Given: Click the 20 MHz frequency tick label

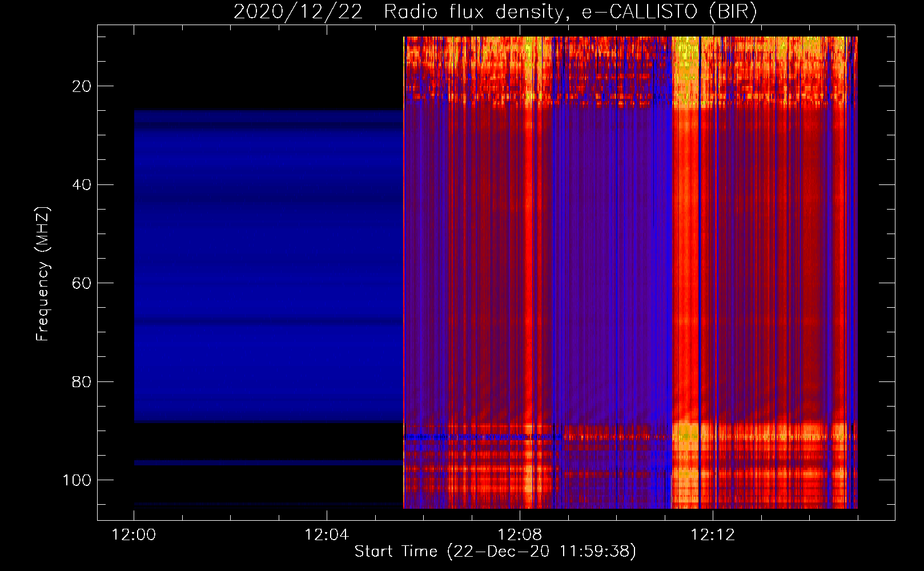Looking at the screenshot, I should coord(82,86).
